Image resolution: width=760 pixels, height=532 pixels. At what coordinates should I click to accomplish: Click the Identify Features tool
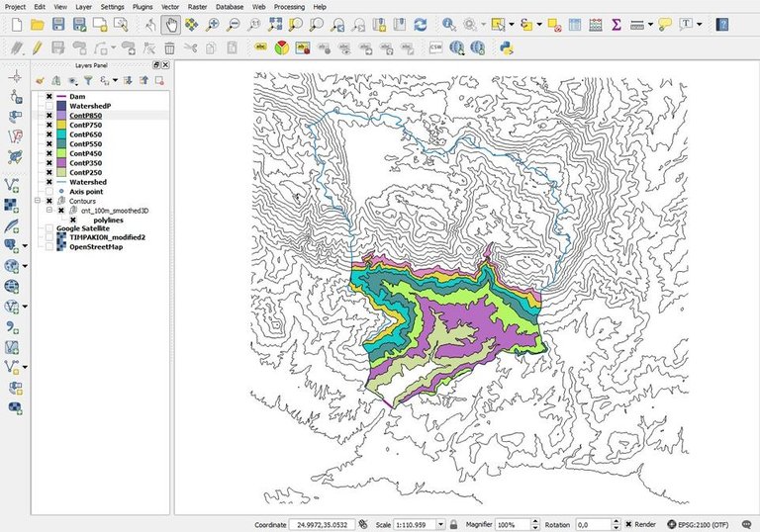[x=449, y=24]
